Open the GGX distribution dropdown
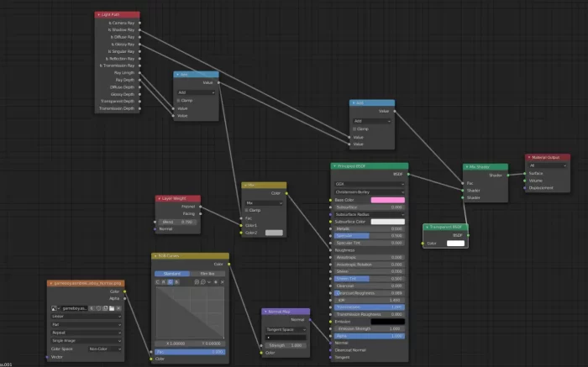This screenshot has height=367, width=588. click(x=369, y=182)
